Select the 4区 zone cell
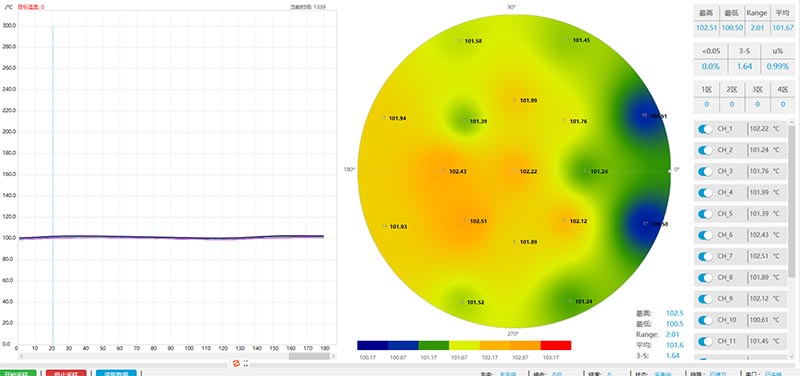 [783, 97]
